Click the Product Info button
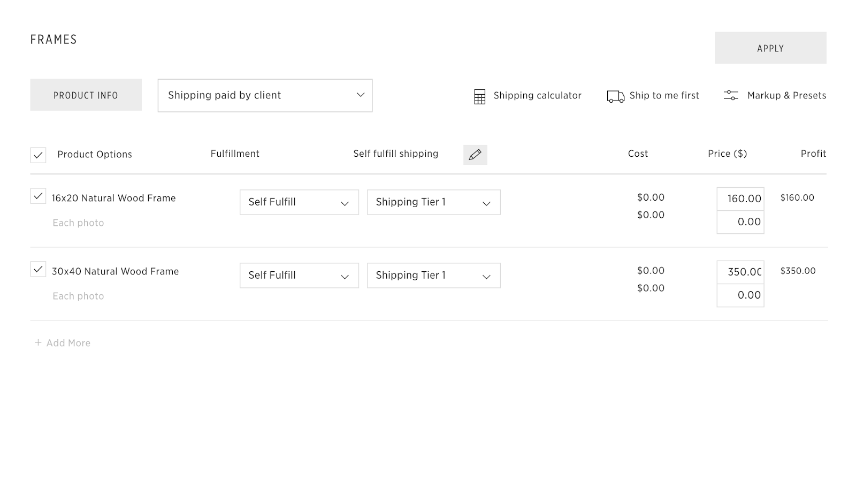 [86, 95]
